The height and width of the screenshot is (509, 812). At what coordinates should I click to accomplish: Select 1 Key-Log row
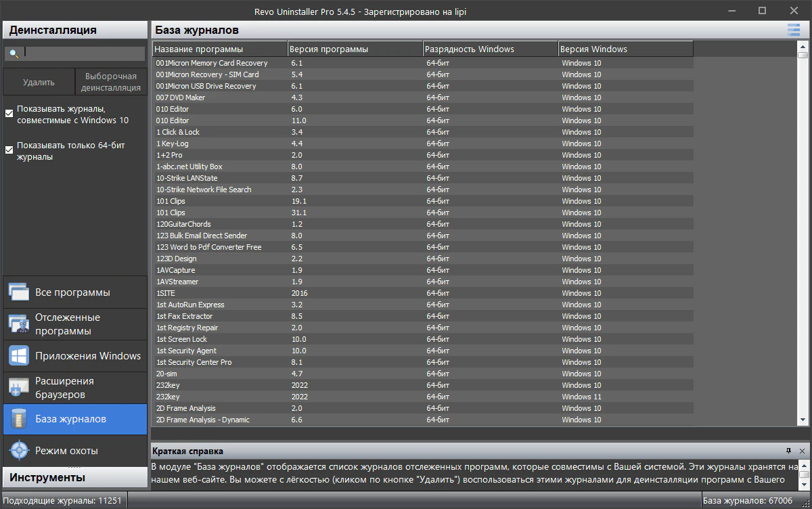tap(423, 143)
